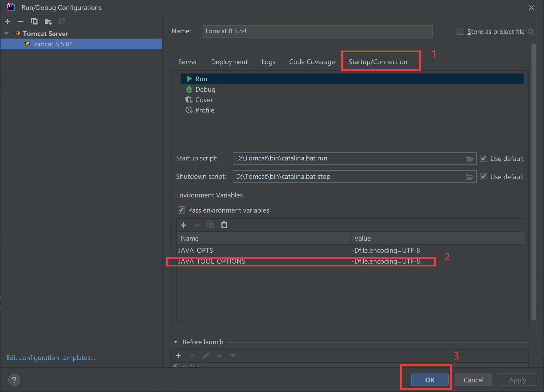The height and width of the screenshot is (392, 544).
Task: Click the move into new folder icon
Action: coord(48,21)
